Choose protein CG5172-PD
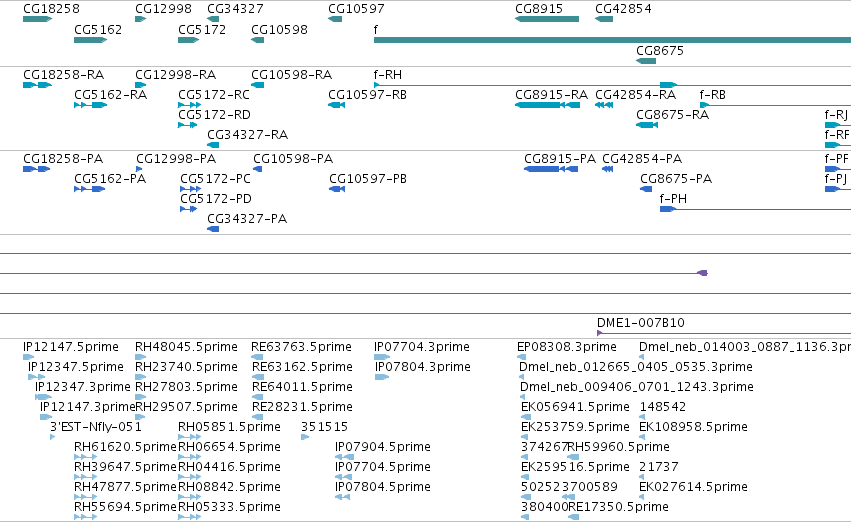The width and height of the screenshot is (851, 522). [x=216, y=199]
